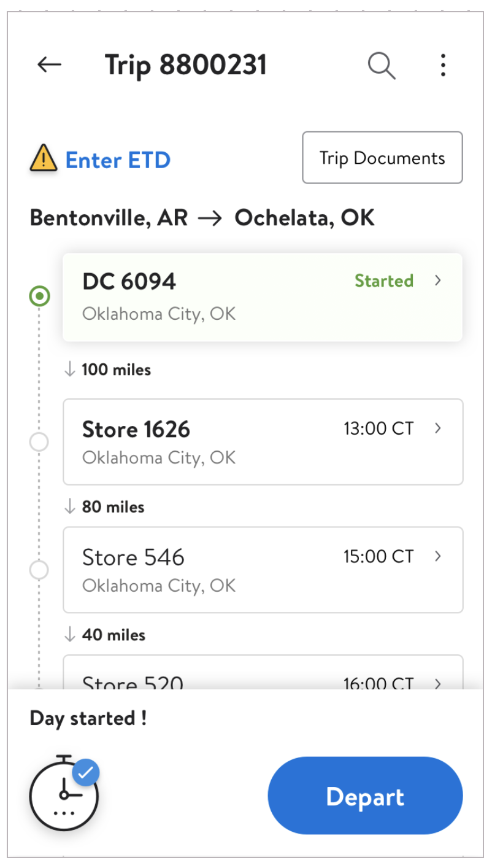Tap the blue Depart button

tap(365, 796)
